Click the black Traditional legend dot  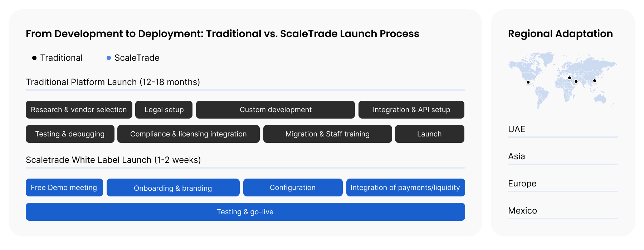click(x=34, y=58)
